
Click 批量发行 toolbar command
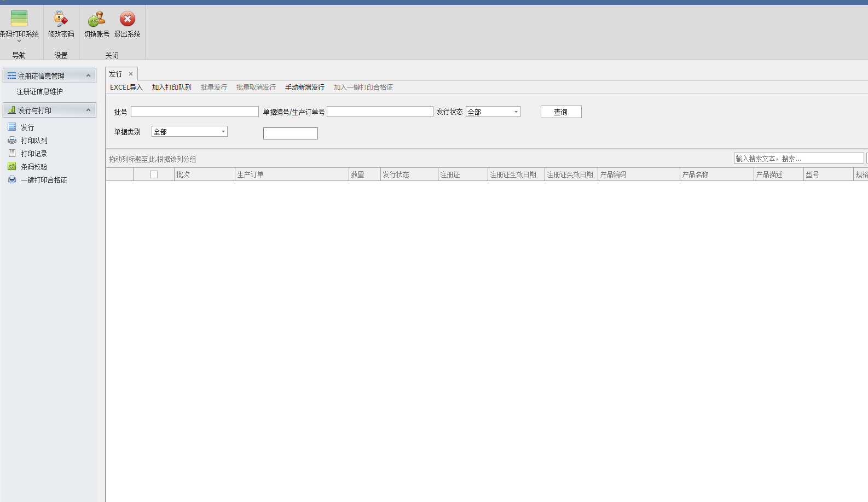[214, 87]
